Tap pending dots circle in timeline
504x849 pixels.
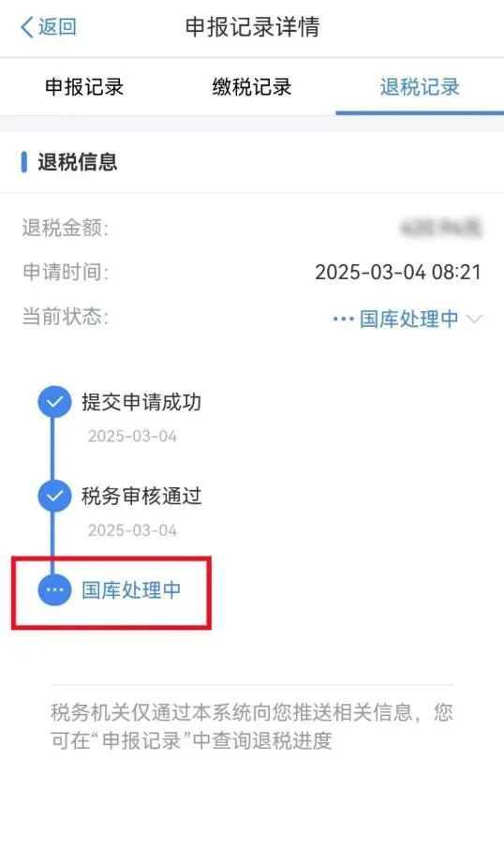pos(54,589)
